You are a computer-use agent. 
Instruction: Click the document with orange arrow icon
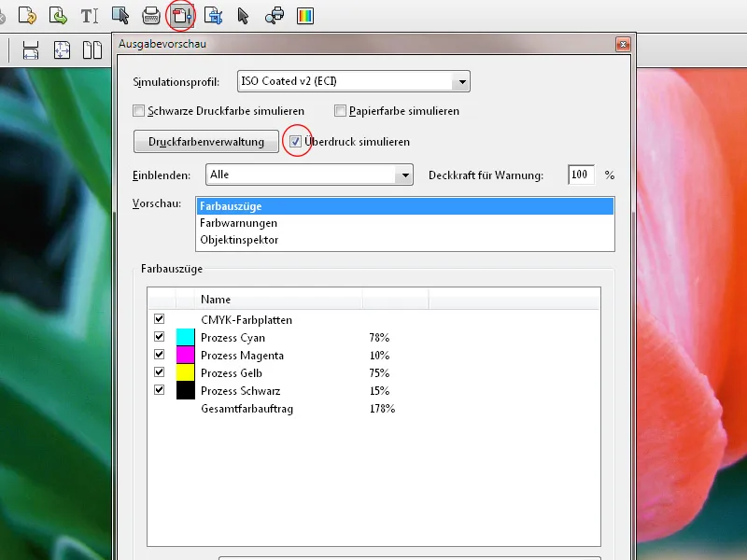(x=27, y=15)
